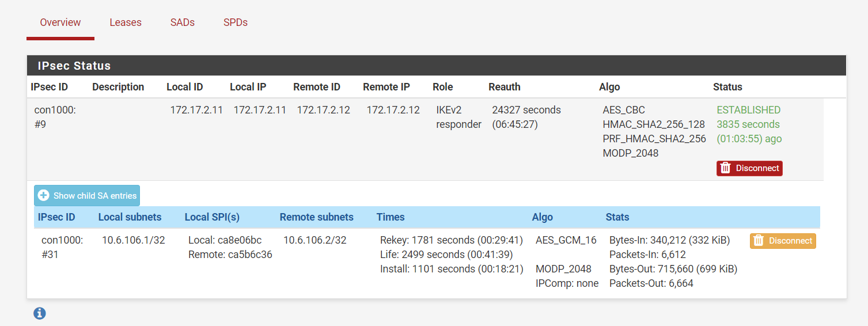Select the local subnet 10.6.106.1/32
Image resolution: width=868 pixels, height=326 pixels.
point(134,240)
